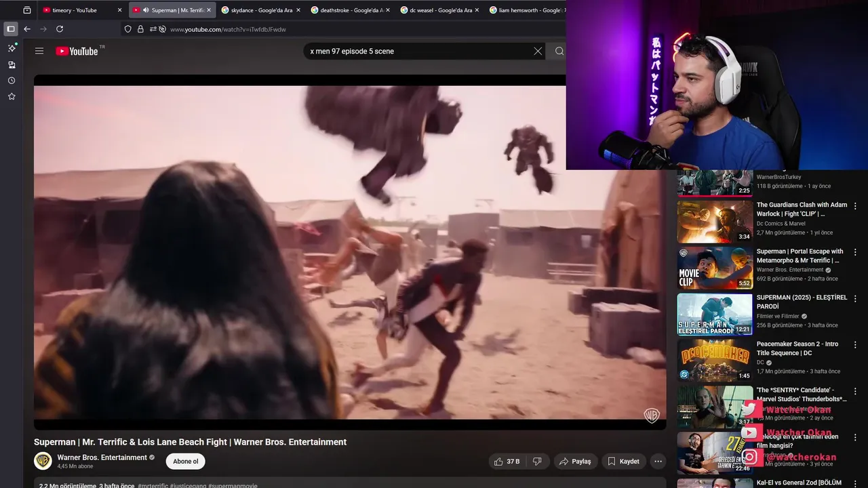Open the 2:25 WarnerBrosTurkey video thumbnail
868x488 pixels.
pos(715,183)
